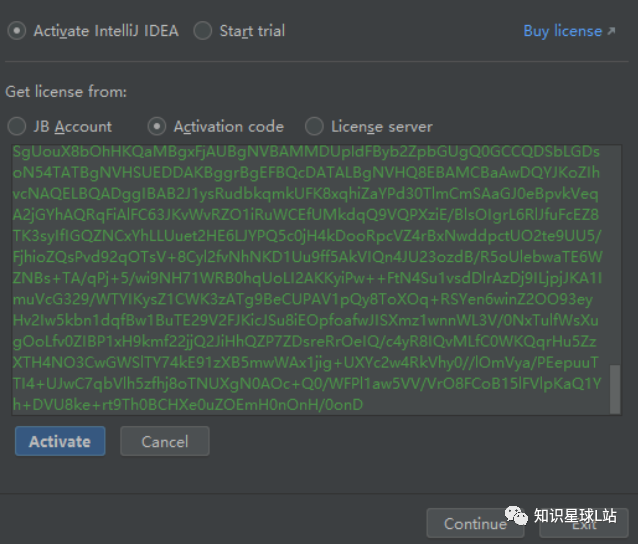Click the code line starting with A2jGYhAQRqFiAlFC63
Viewport: 638px width, 544px height.
[x=306, y=215]
